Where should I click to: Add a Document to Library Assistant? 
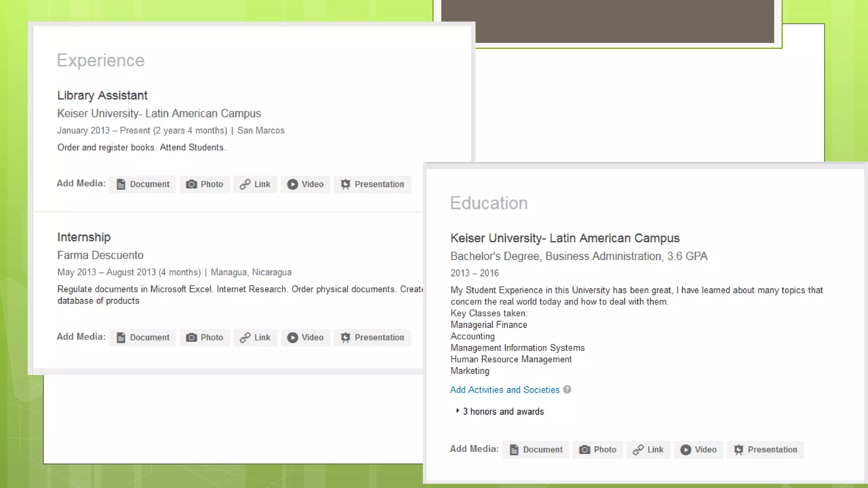pos(142,184)
